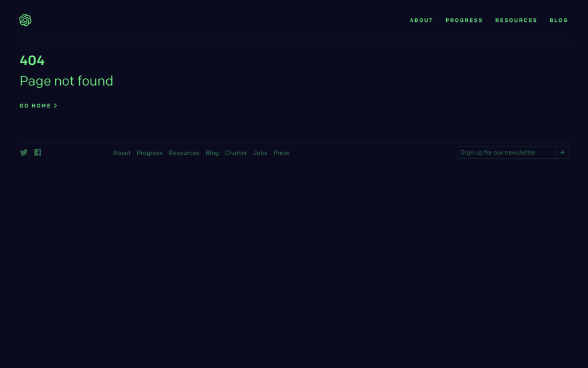
Task: Click the chevron arrow beside GO HOME
Action: 55,106
